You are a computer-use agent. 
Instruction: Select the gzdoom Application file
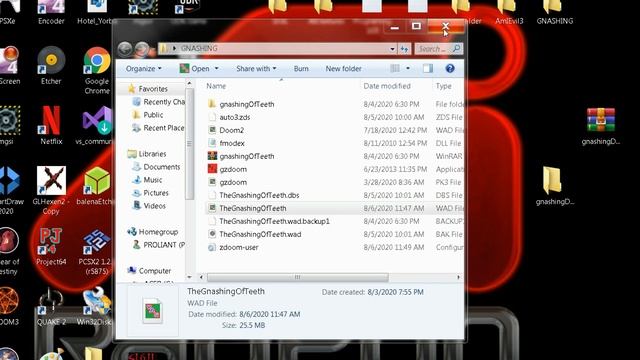335,169
